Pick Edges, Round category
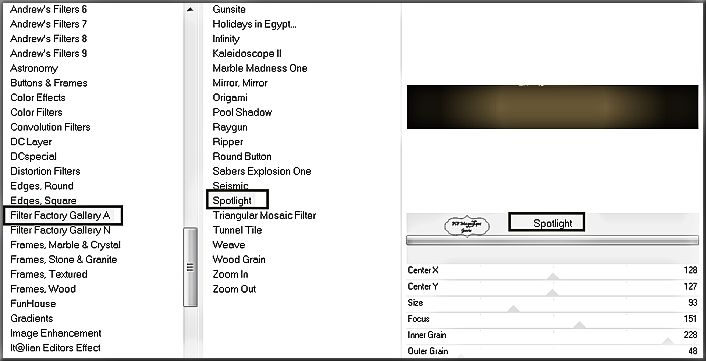 click(42, 186)
